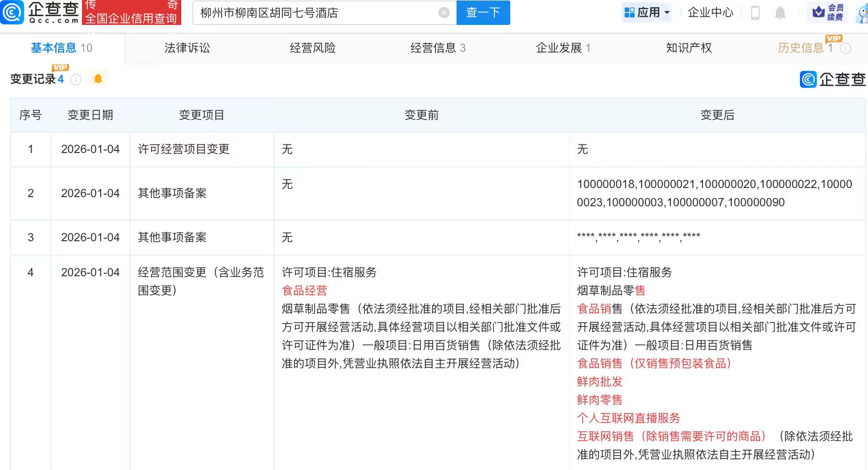Open the 企业中心 link
The width and height of the screenshot is (868, 470).
coord(710,12)
